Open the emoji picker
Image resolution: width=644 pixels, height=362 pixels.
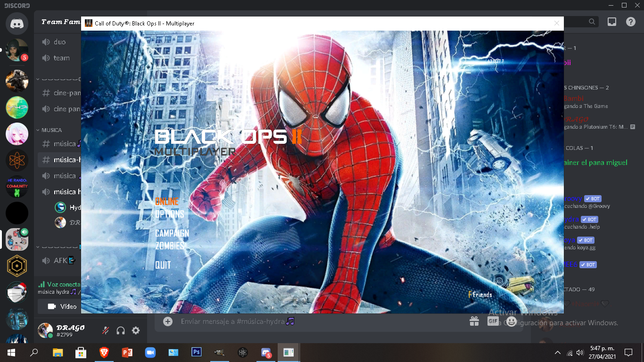tap(512, 321)
